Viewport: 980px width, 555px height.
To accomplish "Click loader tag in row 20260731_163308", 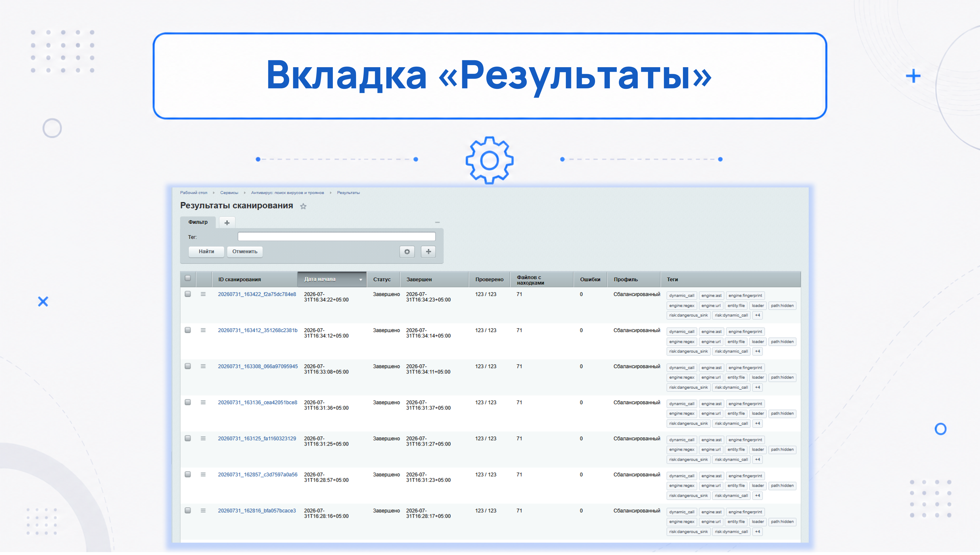I will pyautogui.click(x=758, y=378).
